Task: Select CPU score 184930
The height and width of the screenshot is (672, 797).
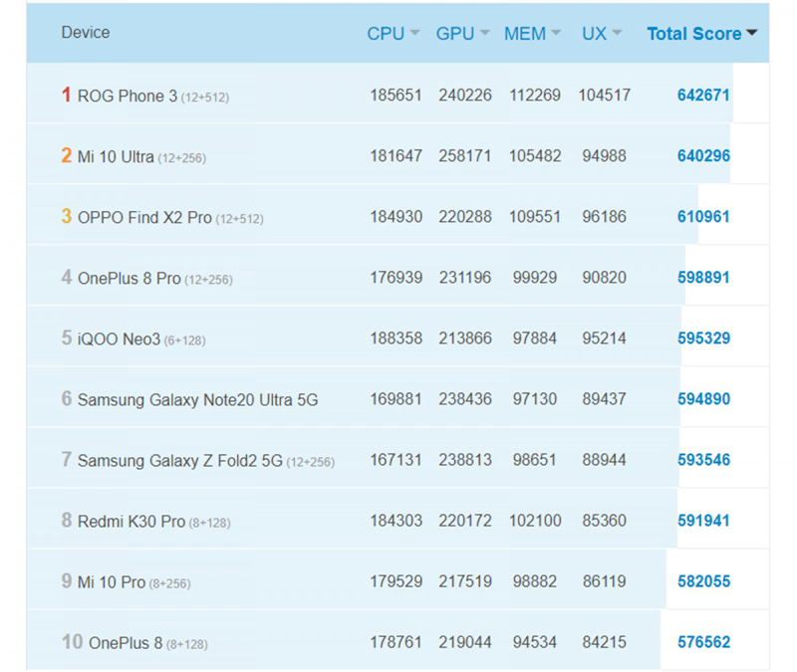Action: point(396,217)
